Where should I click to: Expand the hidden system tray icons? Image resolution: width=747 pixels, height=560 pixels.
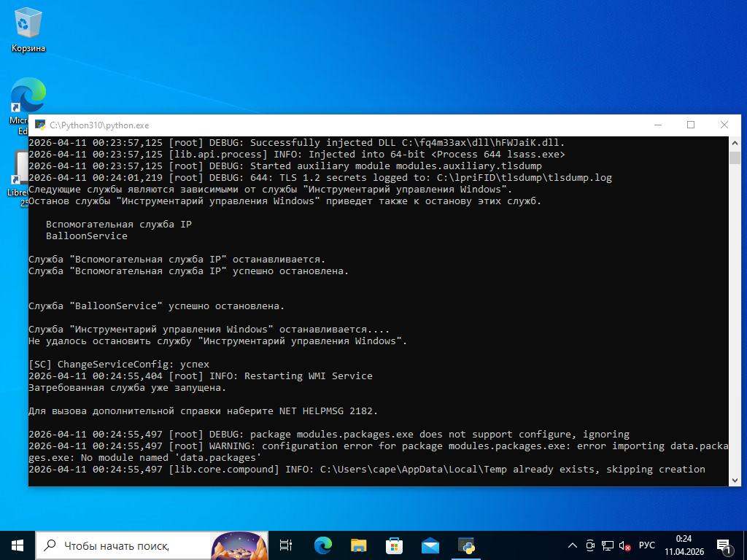[573, 545]
